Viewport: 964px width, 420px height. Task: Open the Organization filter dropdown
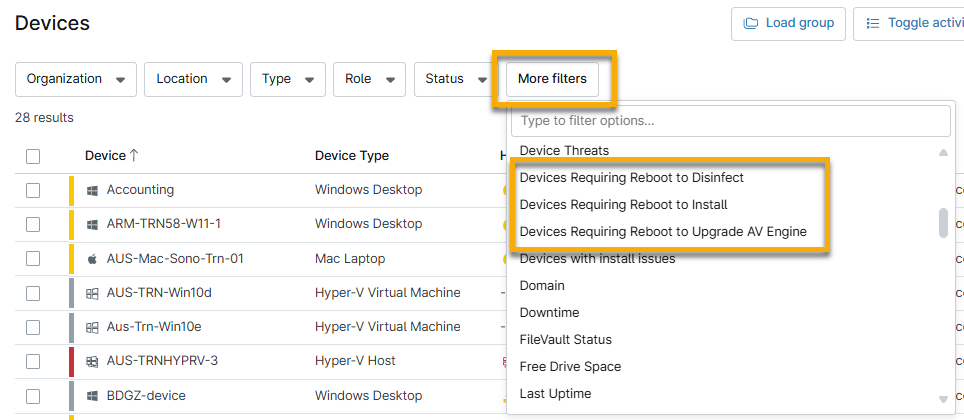[x=76, y=79]
